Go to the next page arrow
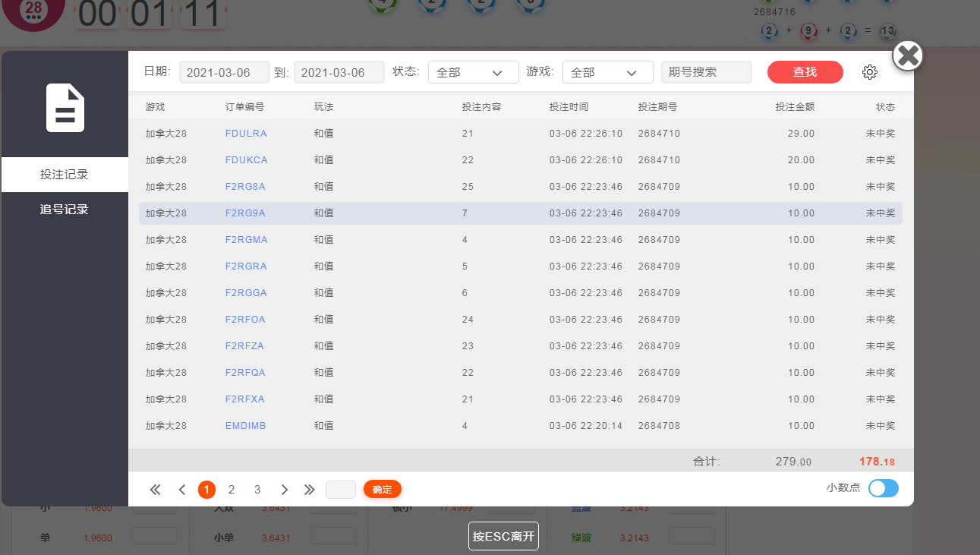This screenshot has height=555, width=980. 284,490
